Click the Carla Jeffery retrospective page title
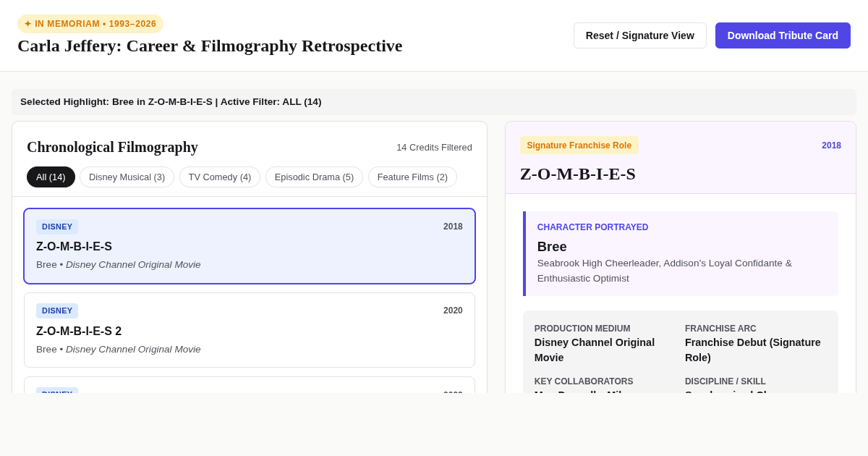 210,46
